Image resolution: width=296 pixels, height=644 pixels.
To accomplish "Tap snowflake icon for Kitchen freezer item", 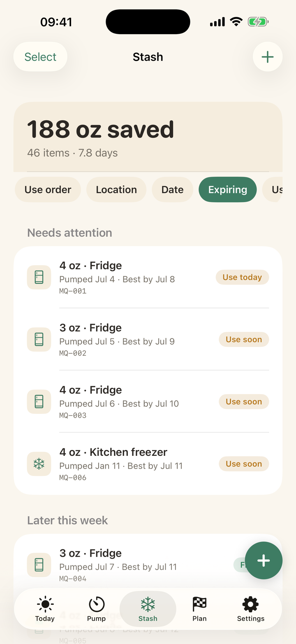I will coord(39,464).
